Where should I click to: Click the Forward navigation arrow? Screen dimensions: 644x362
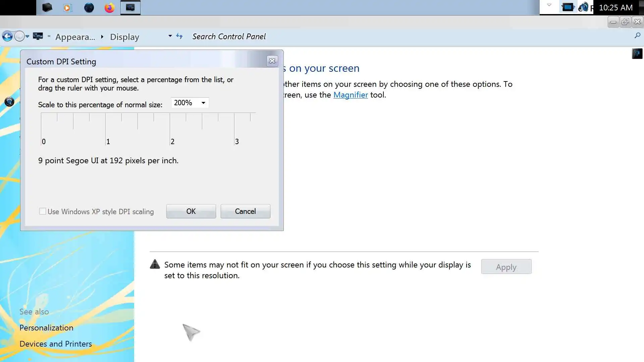coord(19,36)
